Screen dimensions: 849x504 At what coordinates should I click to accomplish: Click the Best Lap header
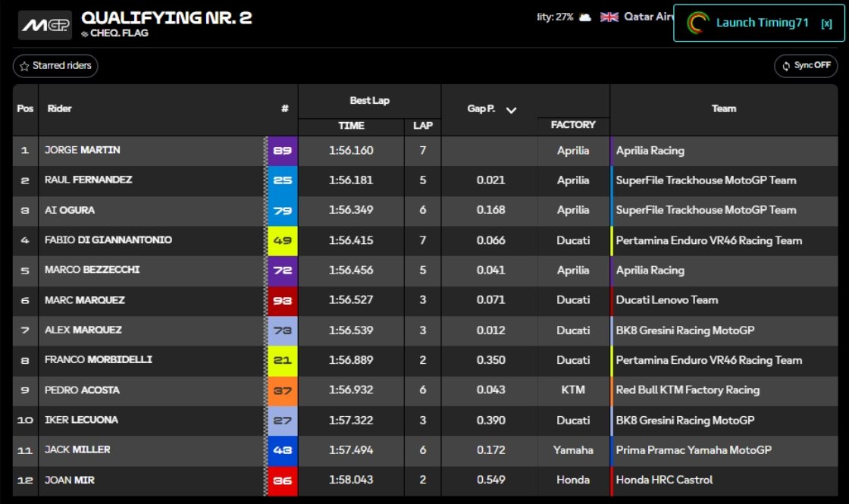[369, 101]
